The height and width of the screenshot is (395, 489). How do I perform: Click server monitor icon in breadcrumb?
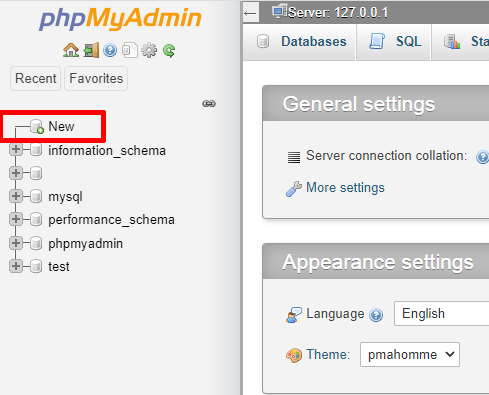pyautogui.click(x=279, y=11)
